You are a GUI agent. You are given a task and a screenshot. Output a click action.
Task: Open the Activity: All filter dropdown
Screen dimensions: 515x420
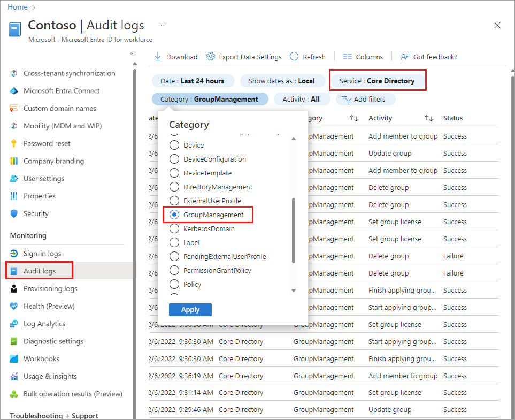click(302, 98)
